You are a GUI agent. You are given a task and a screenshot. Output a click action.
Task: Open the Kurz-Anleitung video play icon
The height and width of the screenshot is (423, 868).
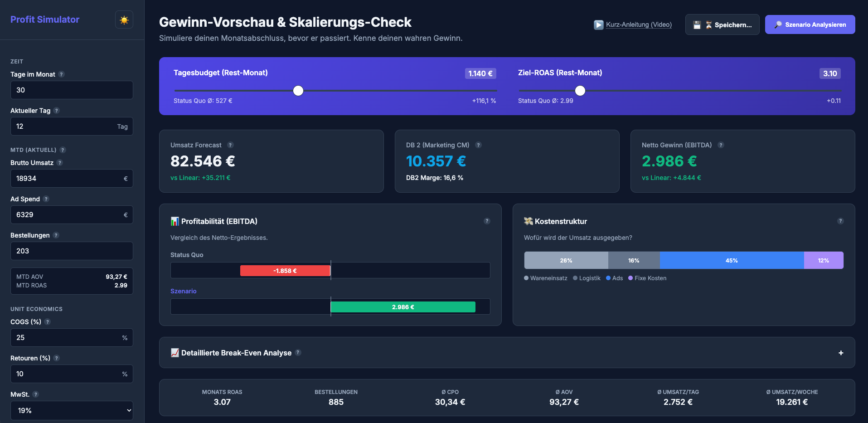598,24
